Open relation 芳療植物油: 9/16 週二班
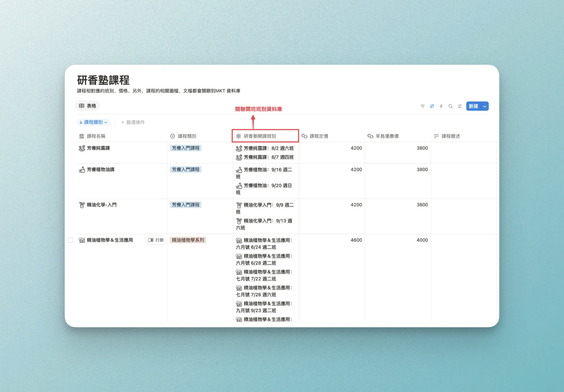The image size is (564, 392). (x=264, y=173)
